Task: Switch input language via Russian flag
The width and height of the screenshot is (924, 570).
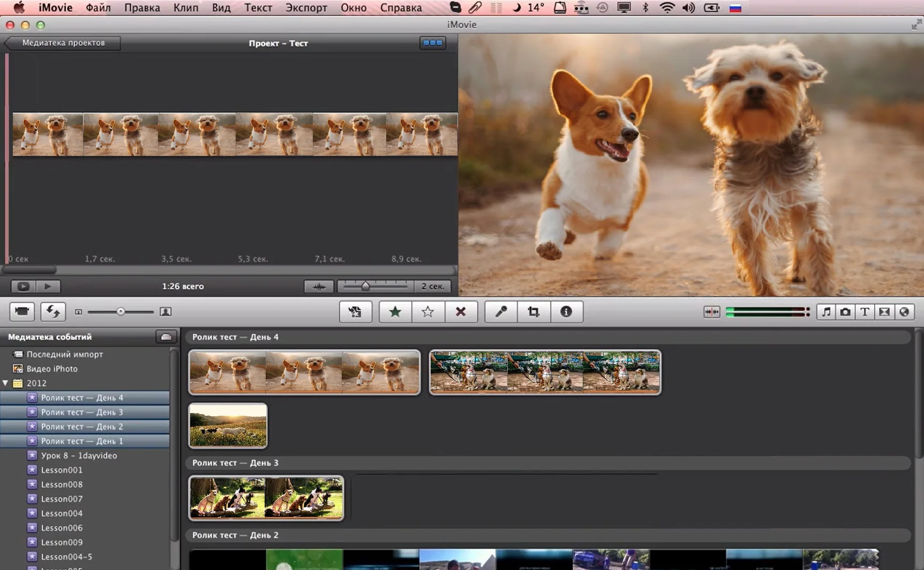Action: [735, 7]
